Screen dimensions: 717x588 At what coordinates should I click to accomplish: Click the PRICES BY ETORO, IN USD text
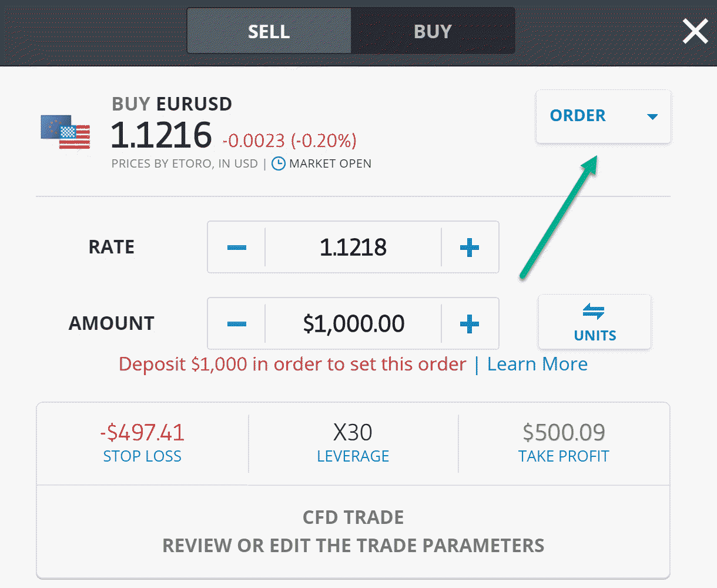185,163
